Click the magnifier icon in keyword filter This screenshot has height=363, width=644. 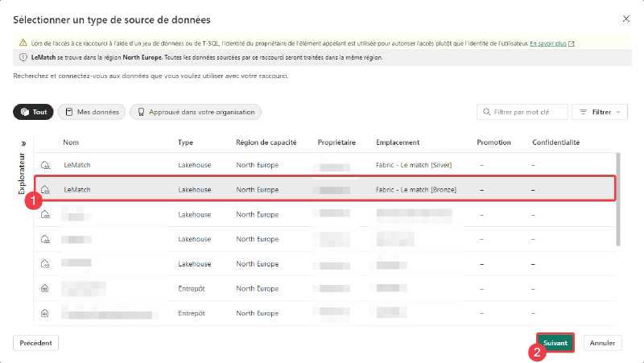pos(487,112)
